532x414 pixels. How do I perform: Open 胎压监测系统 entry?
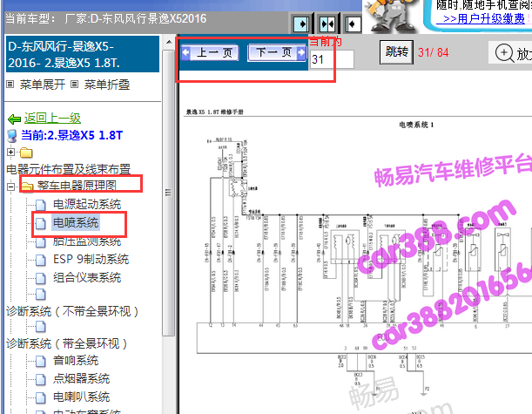click(x=87, y=241)
